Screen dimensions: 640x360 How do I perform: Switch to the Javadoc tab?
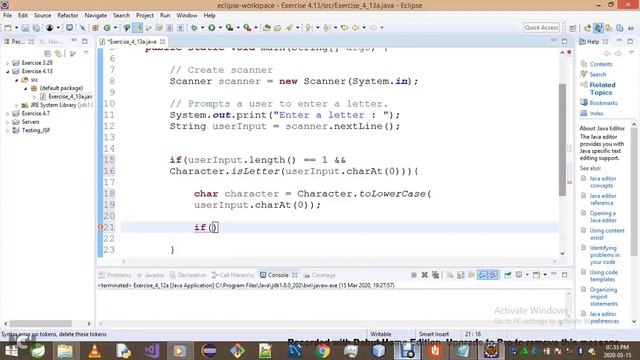[150, 275]
